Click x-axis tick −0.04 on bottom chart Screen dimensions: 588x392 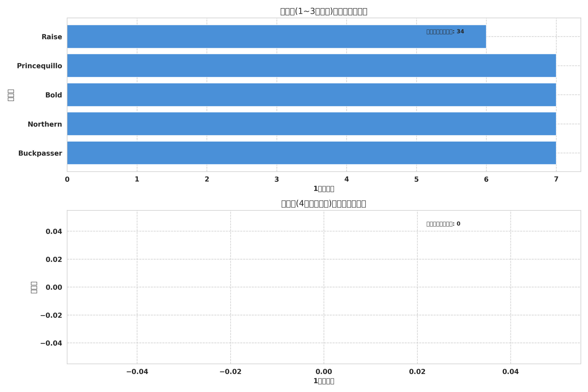pos(137,372)
